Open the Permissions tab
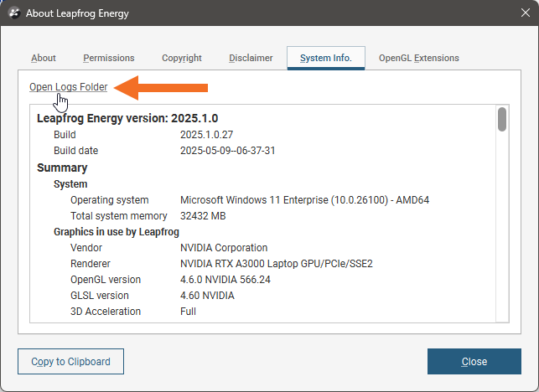Image resolution: width=539 pixels, height=392 pixels. [109, 58]
